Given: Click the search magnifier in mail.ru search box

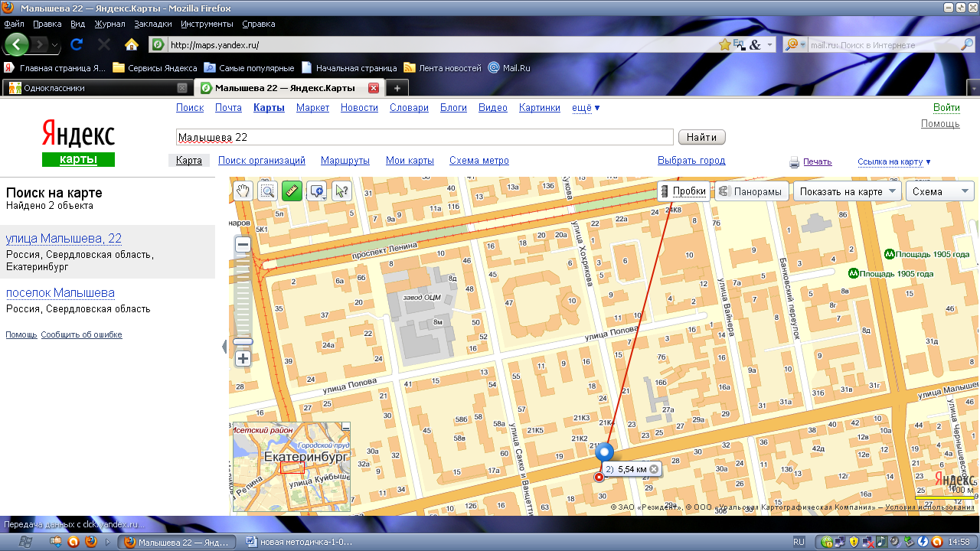Looking at the screenshot, I should coord(967,45).
